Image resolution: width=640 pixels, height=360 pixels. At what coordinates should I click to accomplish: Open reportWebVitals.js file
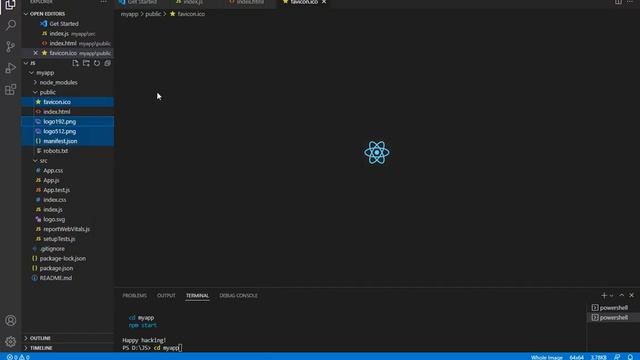click(67, 229)
